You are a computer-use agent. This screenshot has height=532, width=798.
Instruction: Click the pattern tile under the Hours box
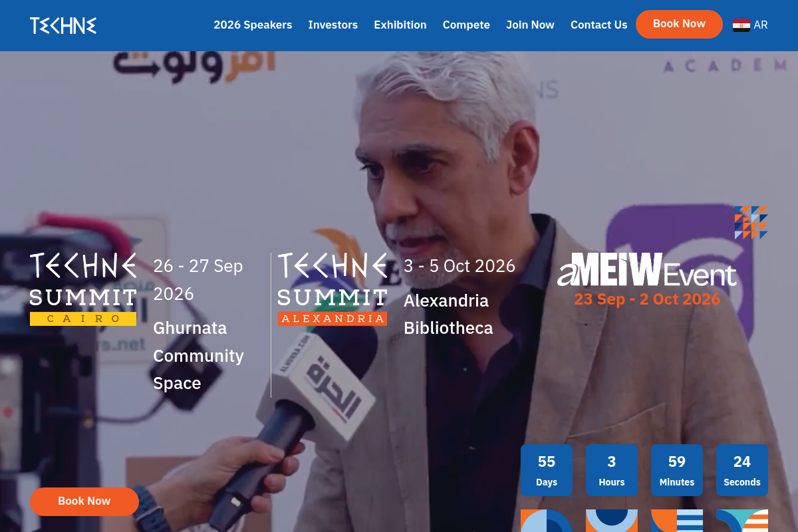(612, 521)
